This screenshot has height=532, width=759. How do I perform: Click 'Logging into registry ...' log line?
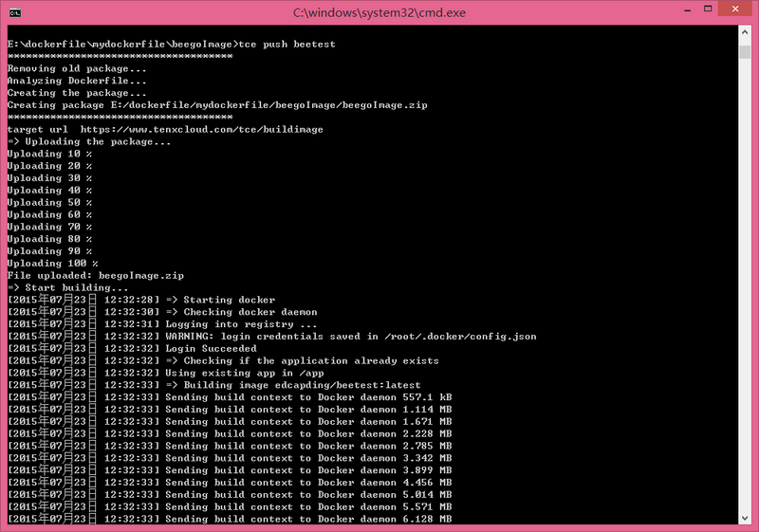tap(162, 324)
